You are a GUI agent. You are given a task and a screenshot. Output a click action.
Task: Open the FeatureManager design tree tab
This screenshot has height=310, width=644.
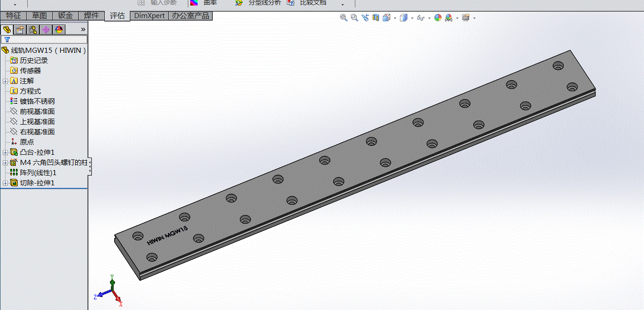pyautogui.click(x=7, y=30)
